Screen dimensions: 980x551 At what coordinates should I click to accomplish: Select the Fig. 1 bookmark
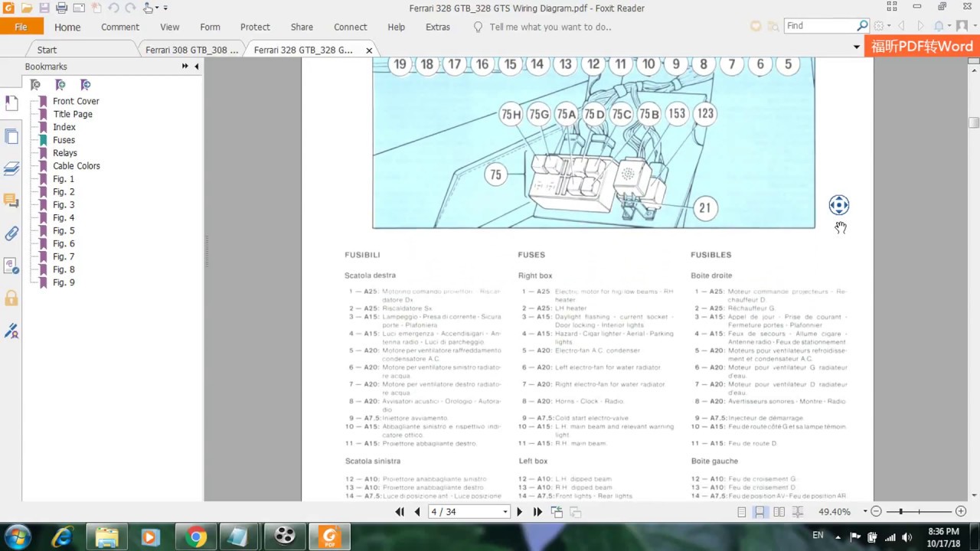point(64,179)
